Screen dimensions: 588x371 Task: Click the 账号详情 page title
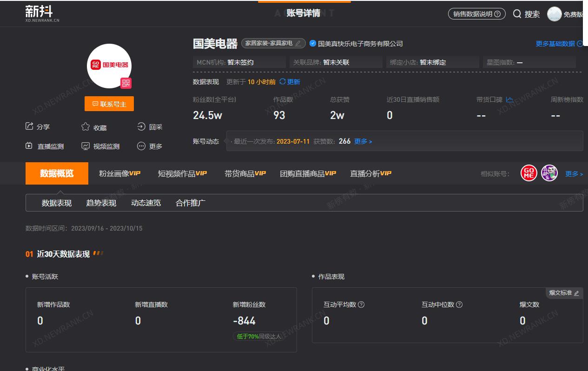pyautogui.click(x=304, y=13)
